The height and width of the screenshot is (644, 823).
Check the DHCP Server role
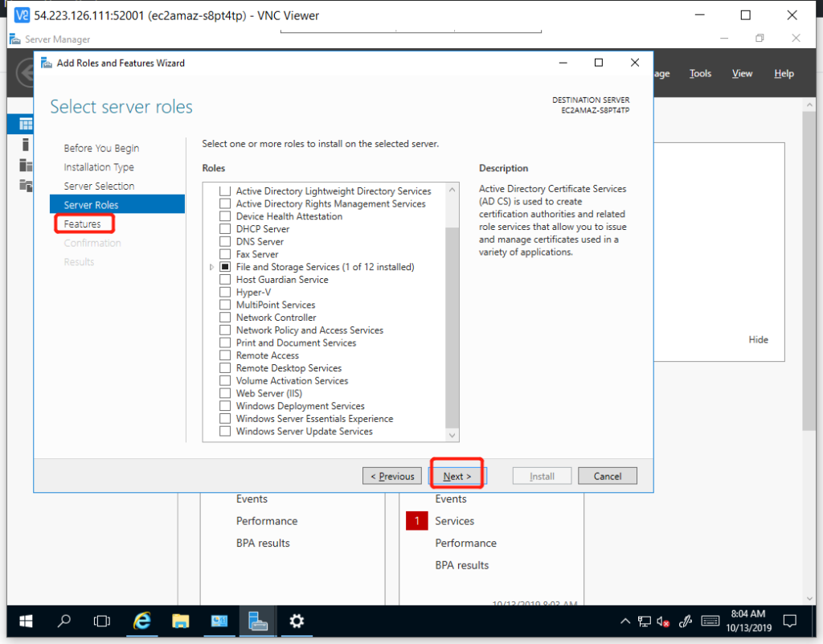click(225, 229)
